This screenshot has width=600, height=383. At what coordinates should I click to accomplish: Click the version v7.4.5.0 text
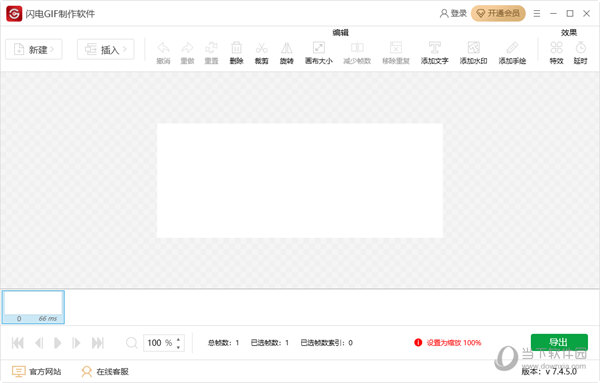549,372
